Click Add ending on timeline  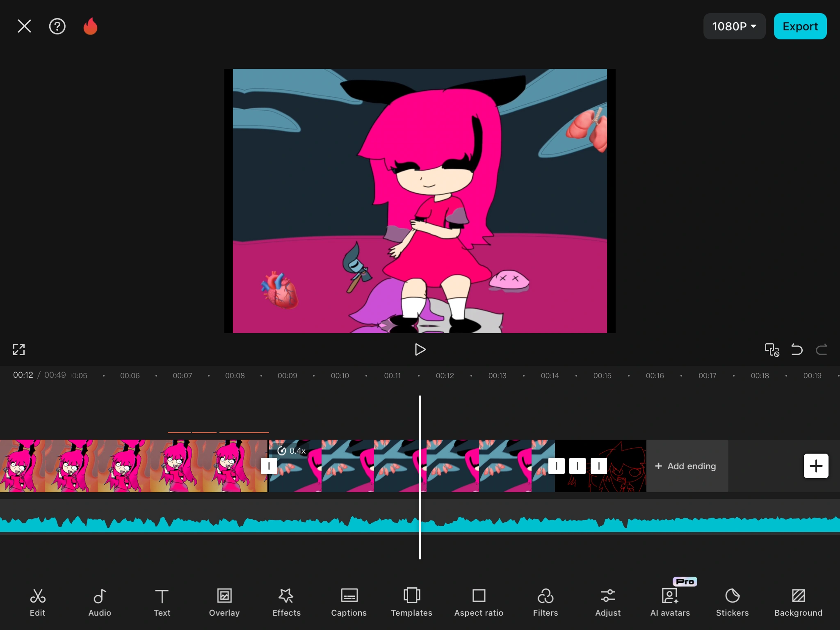point(687,466)
